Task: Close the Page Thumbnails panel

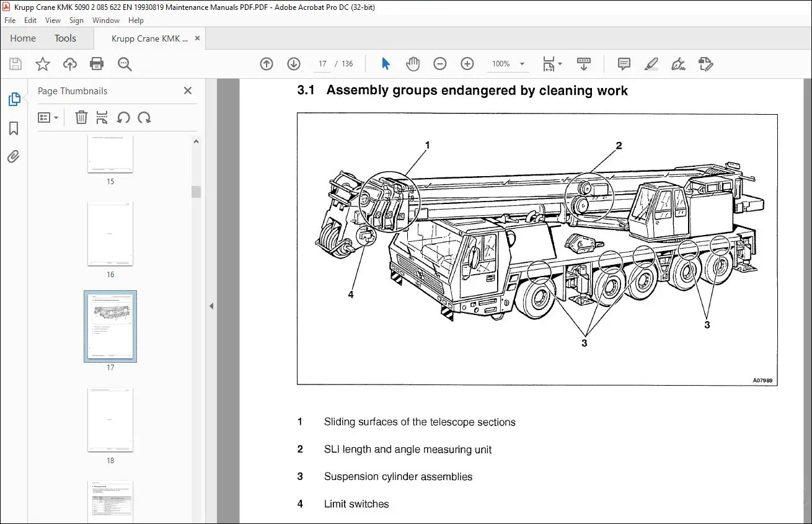Action: [x=188, y=91]
